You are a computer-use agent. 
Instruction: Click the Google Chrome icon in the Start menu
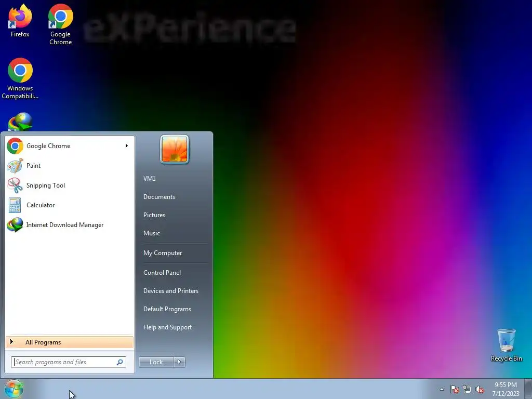click(15, 146)
